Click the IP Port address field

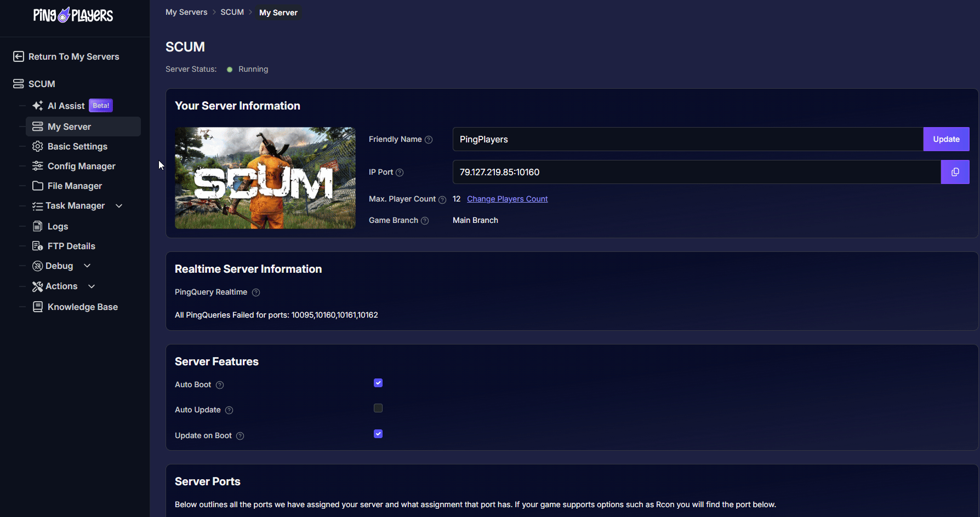[x=697, y=172]
